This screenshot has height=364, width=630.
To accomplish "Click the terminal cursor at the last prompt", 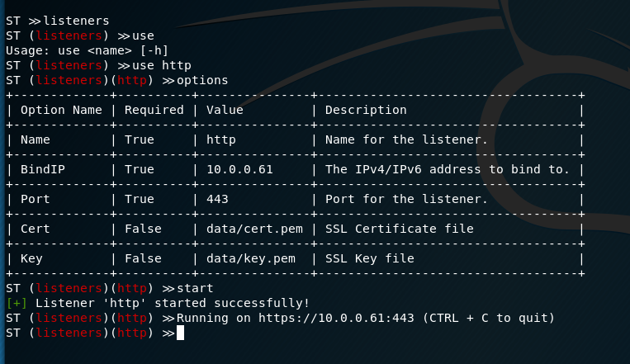I will 180,333.
